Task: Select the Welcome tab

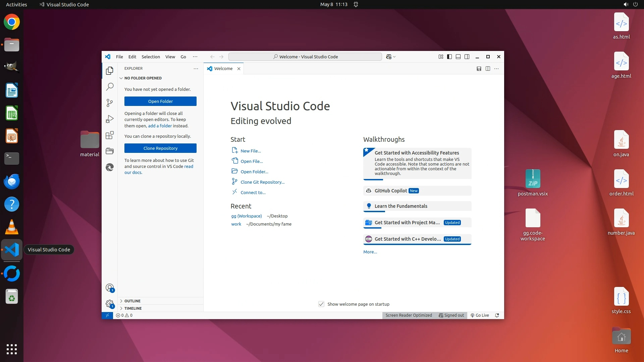Action: click(x=223, y=69)
